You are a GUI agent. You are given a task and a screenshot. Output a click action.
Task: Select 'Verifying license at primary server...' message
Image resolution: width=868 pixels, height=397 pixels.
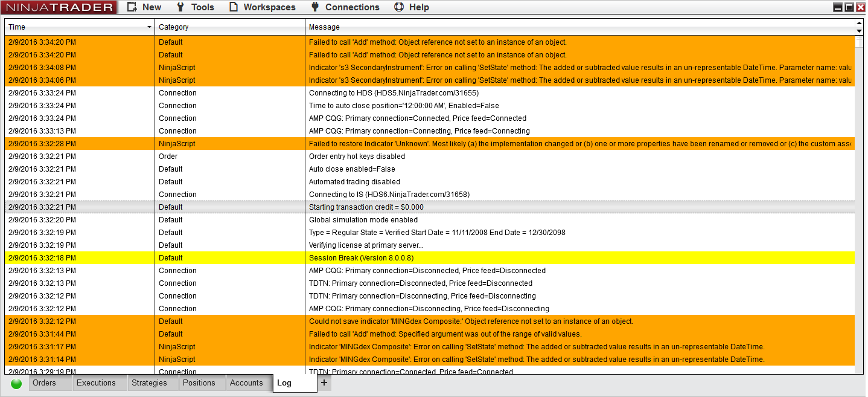[366, 245]
